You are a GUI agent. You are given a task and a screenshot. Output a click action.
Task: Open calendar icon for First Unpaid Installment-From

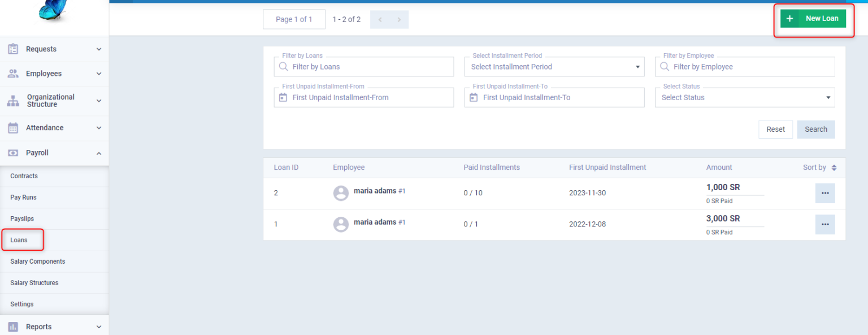pyautogui.click(x=284, y=97)
